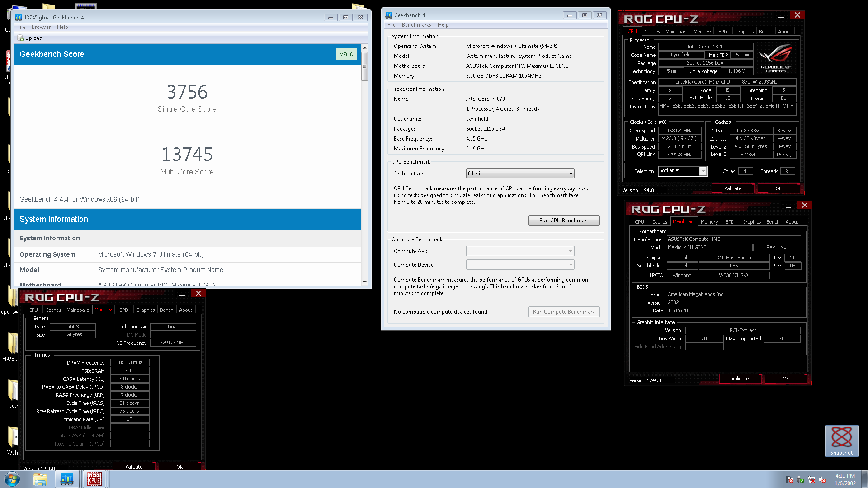Screen dimensions: 868x488
Task: Open Graphics tab in bottom-left CPU-Z window
Action: click(x=145, y=310)
